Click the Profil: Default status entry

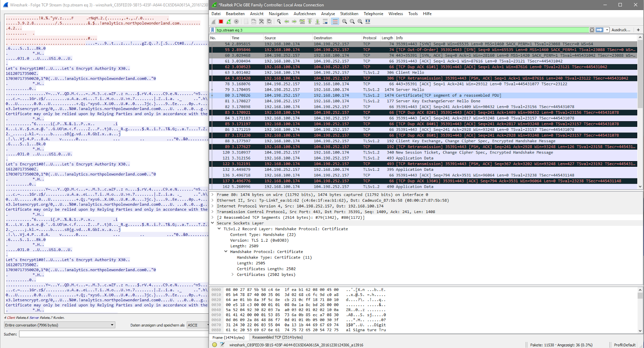click(625, 345)
